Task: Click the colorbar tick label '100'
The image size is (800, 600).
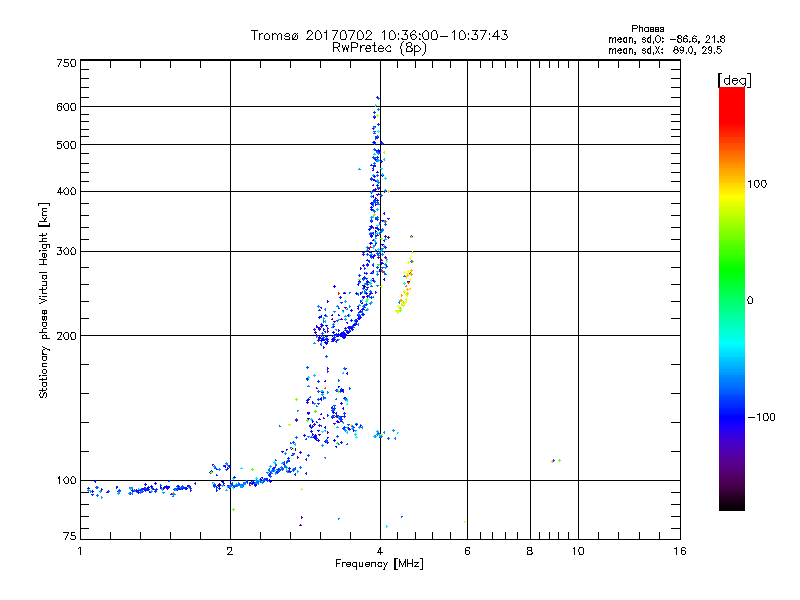Action: pos(757,184)
